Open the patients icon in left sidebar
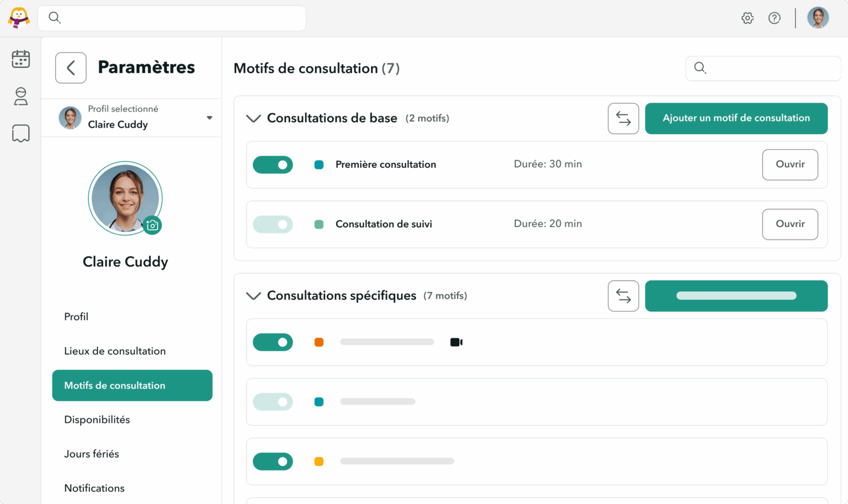 [x=20, y=96]
